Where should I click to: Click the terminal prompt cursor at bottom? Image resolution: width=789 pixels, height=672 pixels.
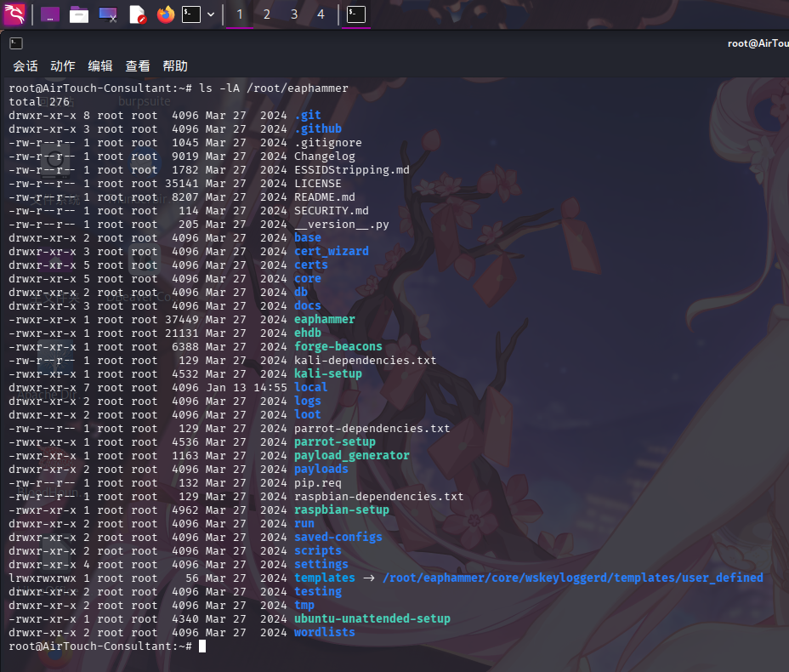click(x=202, y=646)
